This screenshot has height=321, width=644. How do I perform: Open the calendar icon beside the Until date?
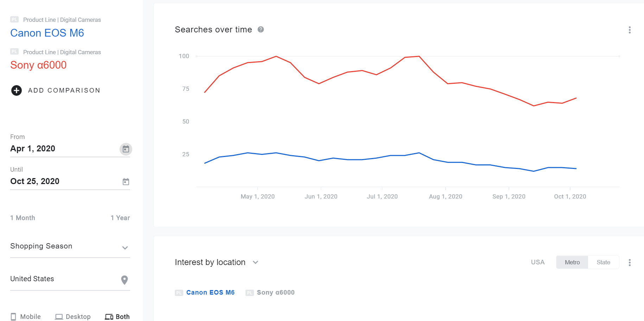point(126,182)
